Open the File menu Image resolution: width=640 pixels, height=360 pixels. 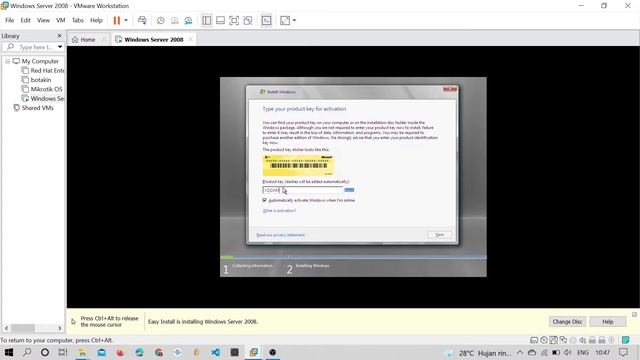tap(9, 20)
